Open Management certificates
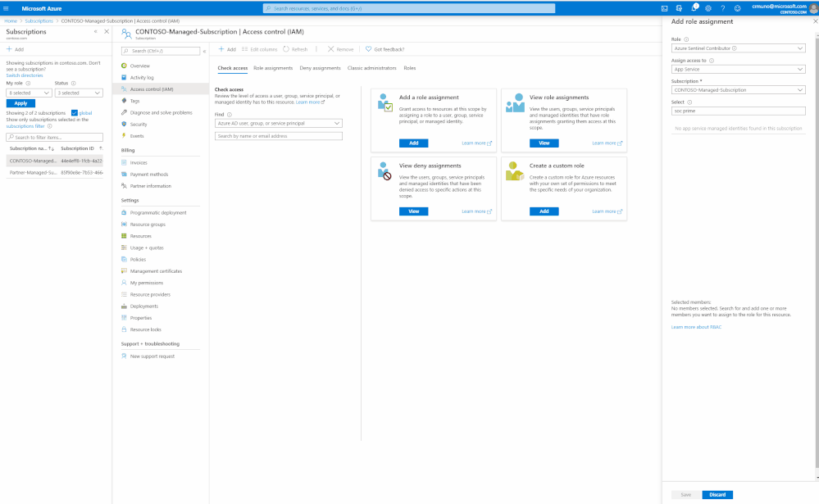 (156, 271)
